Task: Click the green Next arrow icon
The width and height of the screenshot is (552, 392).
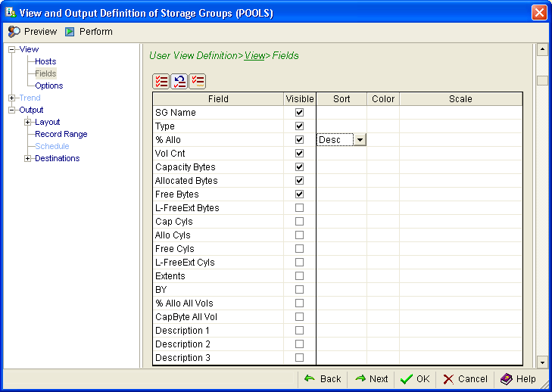Action: point(360,378)
